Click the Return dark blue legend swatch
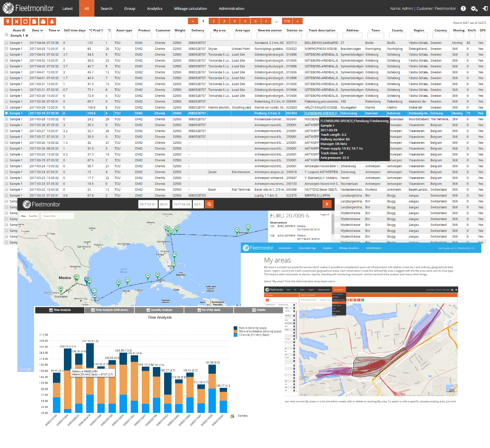Viewport: 490px width, 448px height. [236, 328]
